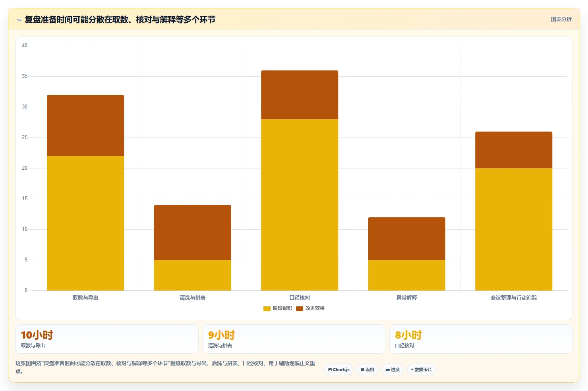The image size is (588, 391).
Task: Click the yellow 阶段累积 bar for 清洗与拼表
Action: pyautogui.click(x=193, y=275)
